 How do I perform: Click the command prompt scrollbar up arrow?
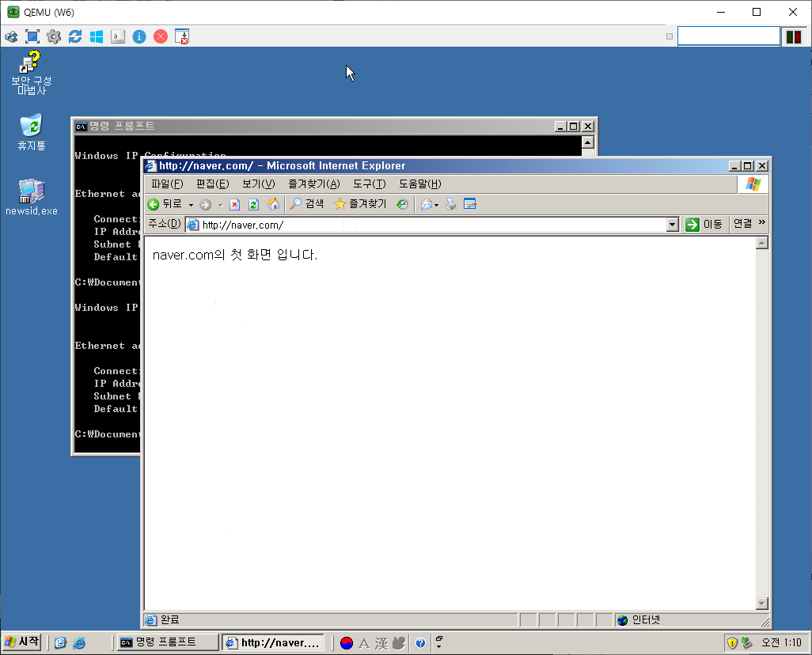click(588, 142)
